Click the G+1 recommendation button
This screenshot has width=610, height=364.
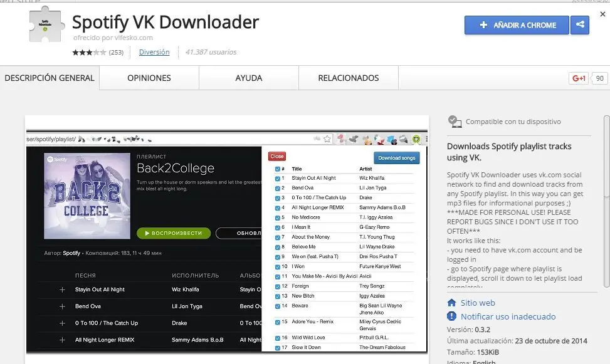578,78
